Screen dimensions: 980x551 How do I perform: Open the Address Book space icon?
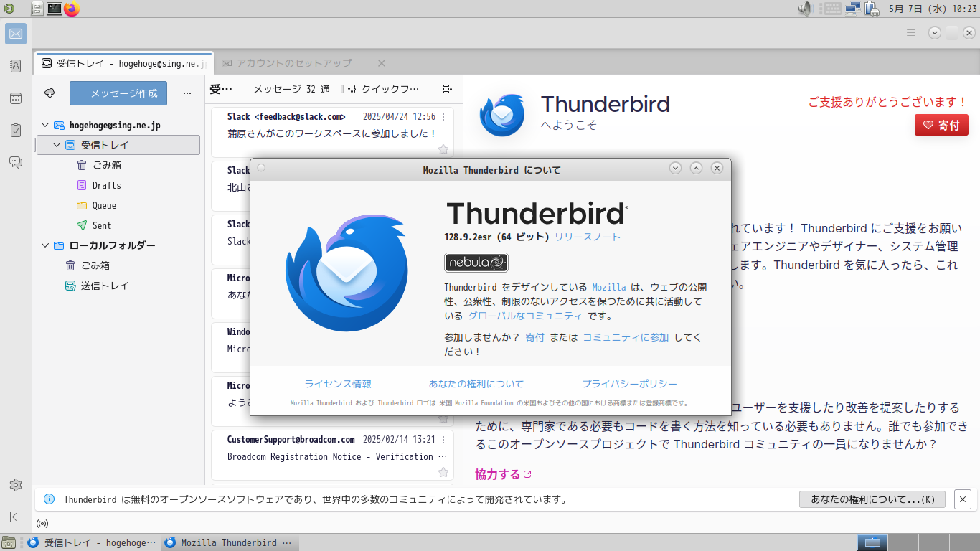tap(16, 66)
